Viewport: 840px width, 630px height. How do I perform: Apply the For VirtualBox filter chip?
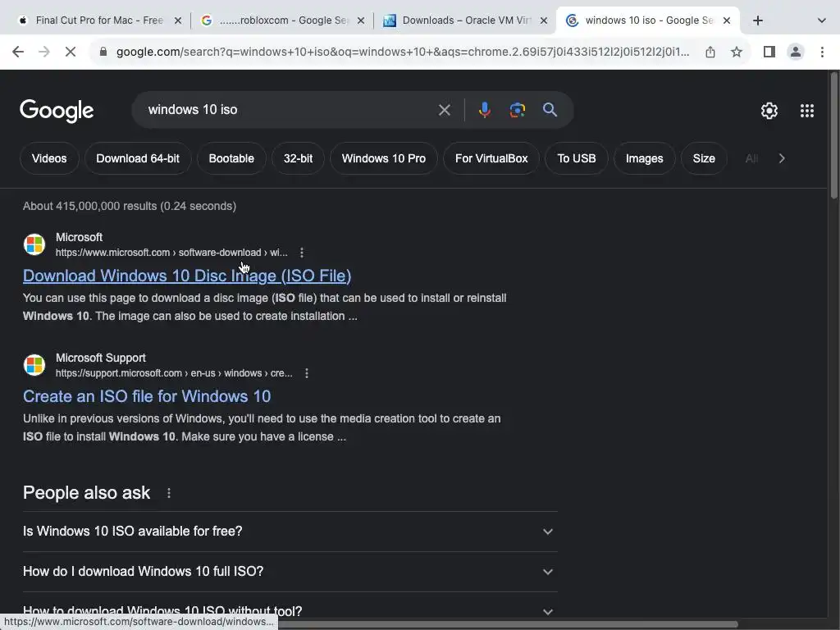[x=491, y=158]
